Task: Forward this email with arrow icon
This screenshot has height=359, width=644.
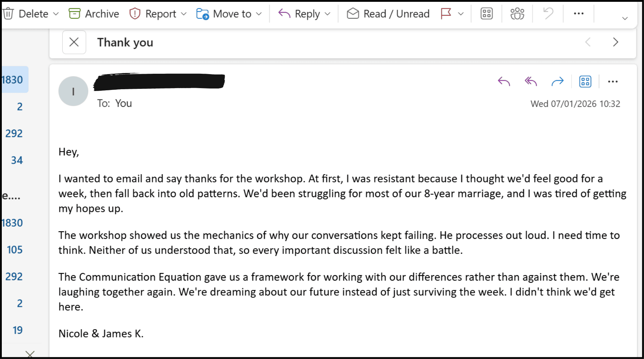Action: 557,82
